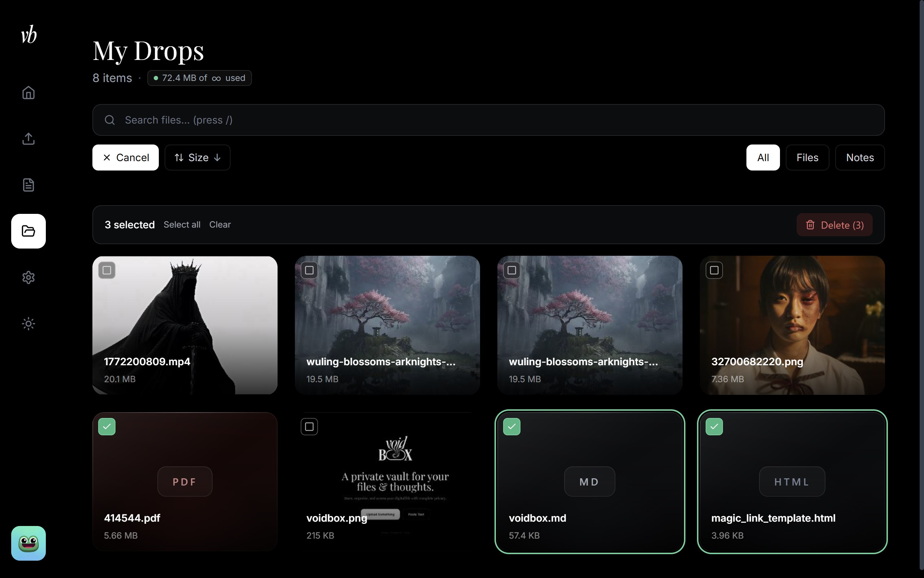Select the open-folder Drops sidebar icon

coord(29,231)
